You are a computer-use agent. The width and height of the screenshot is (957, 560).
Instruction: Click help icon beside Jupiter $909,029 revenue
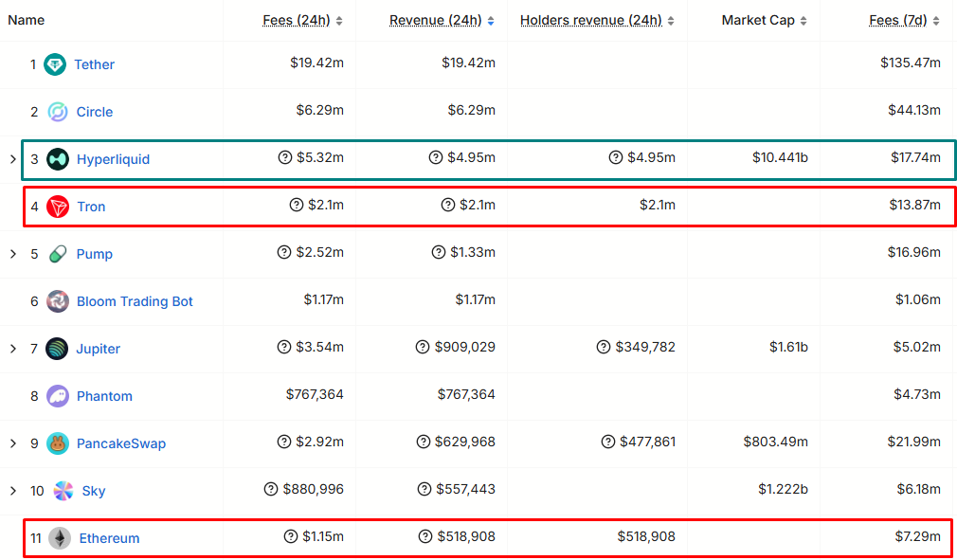click(423, 347)
